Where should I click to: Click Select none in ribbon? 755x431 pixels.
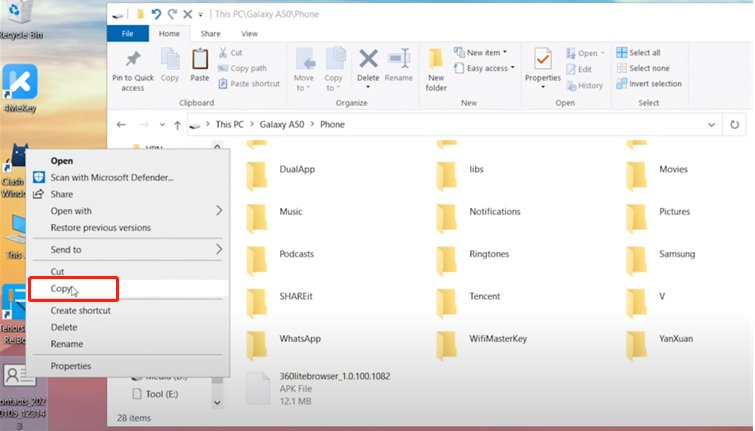[643, 68]
